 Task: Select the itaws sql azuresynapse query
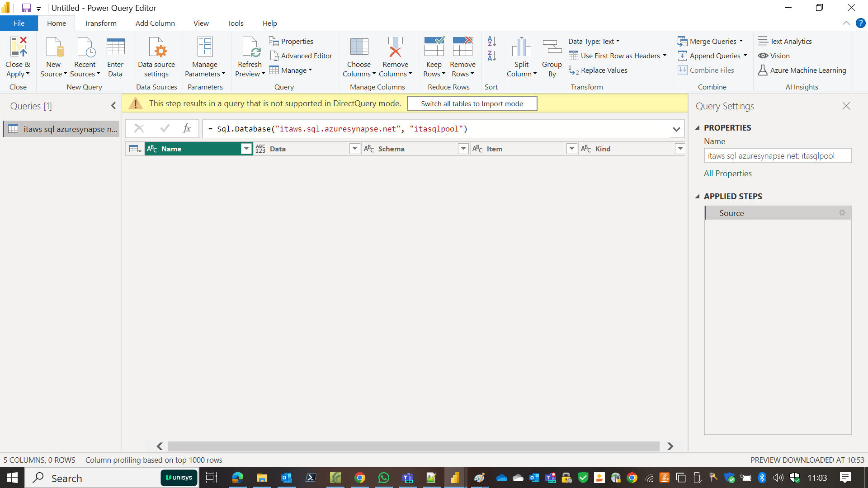click(x=61, y=129)
